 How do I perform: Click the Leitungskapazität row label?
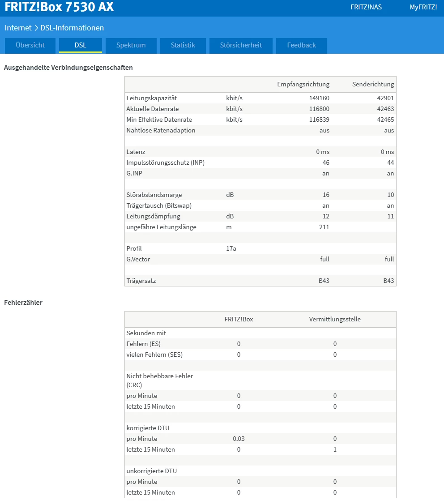point(151,98)
